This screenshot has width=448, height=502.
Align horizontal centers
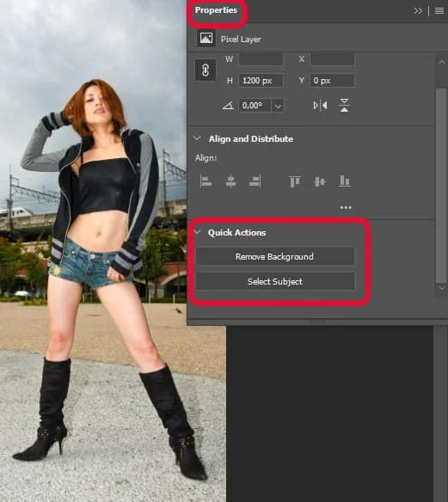[230, 181]
